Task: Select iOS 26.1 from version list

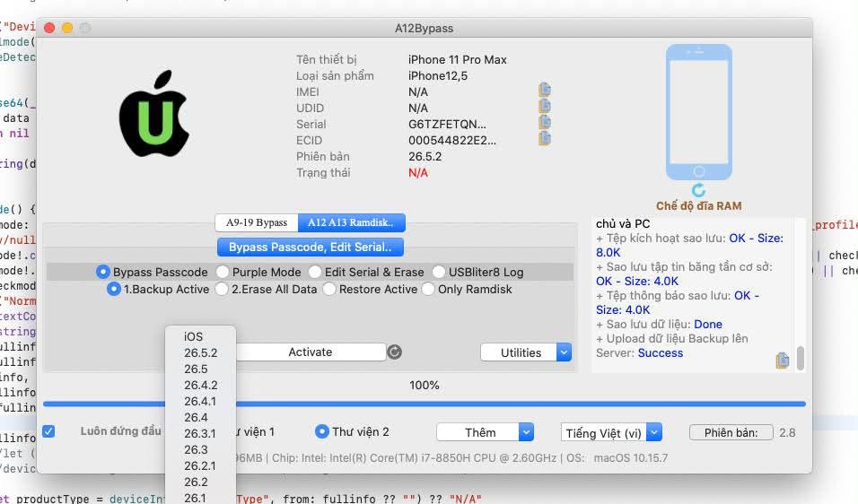Action: pos(201,498)
